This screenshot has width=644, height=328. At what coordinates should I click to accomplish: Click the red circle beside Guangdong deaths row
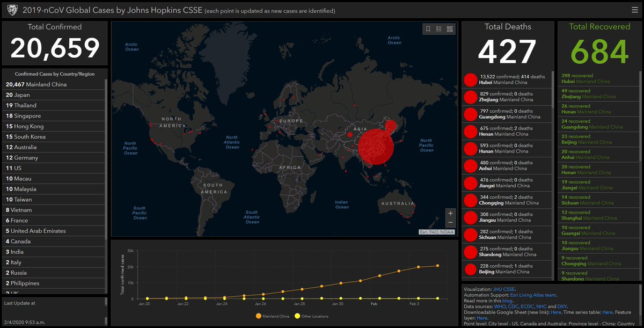point(471,114)
